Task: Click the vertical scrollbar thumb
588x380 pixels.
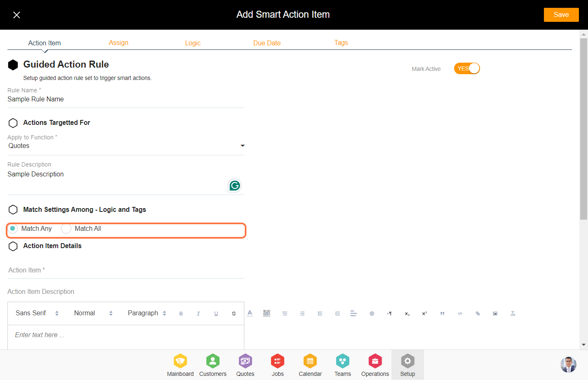Action: point(583,129)
